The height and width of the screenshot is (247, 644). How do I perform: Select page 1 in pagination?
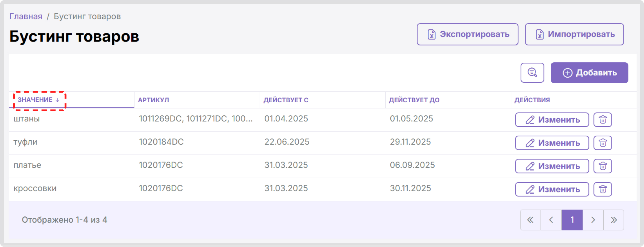[572, 220]
